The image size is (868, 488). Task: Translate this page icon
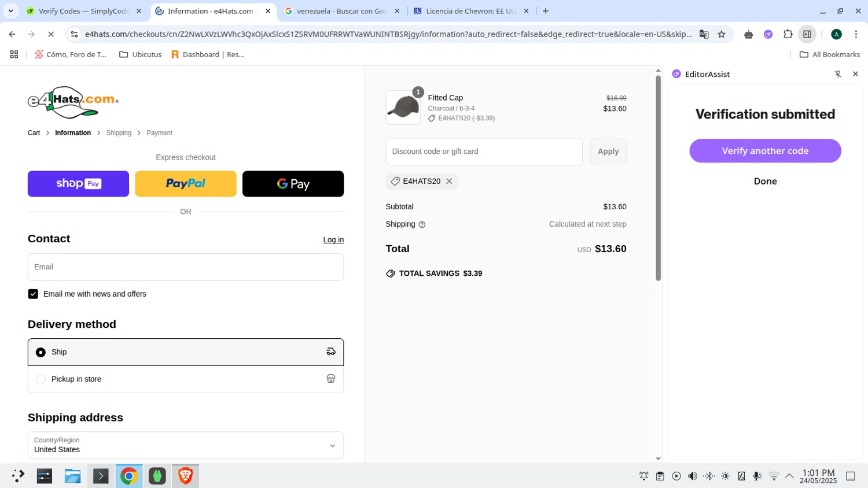704,34
